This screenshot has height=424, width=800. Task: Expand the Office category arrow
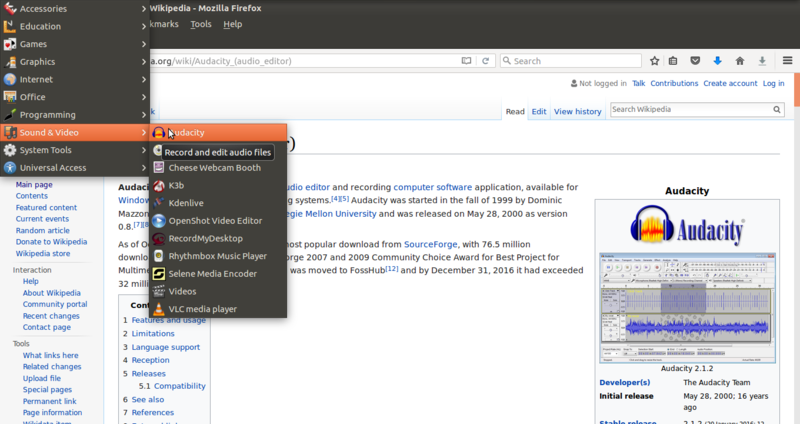144,97
